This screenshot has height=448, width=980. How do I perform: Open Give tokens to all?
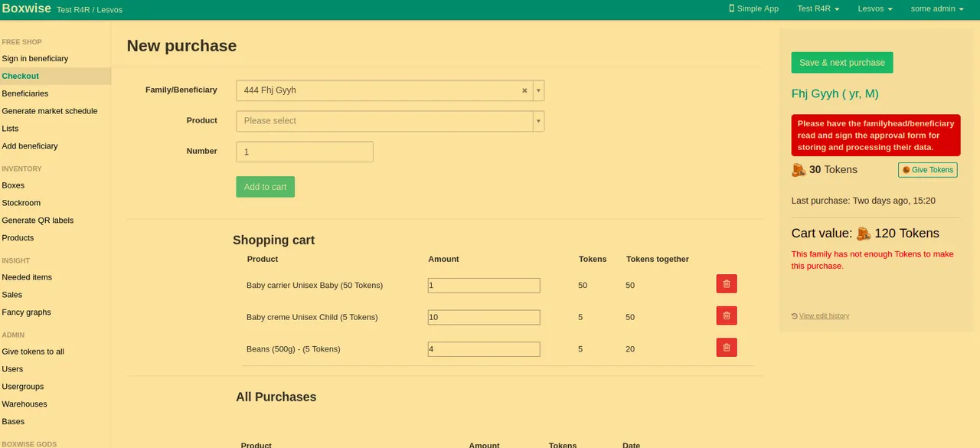[x=33, y=352]
